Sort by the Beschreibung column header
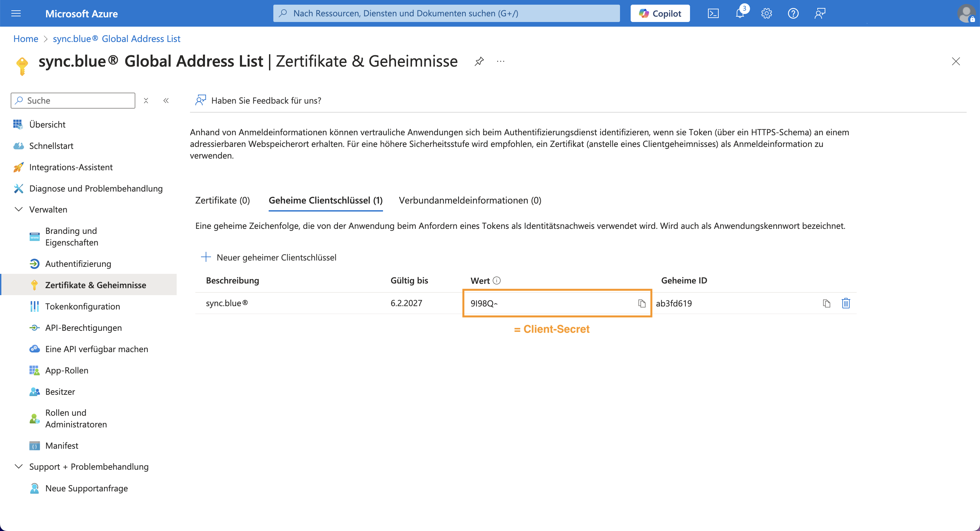Viewport: 980px width, 531px height. tap(232, 280)
